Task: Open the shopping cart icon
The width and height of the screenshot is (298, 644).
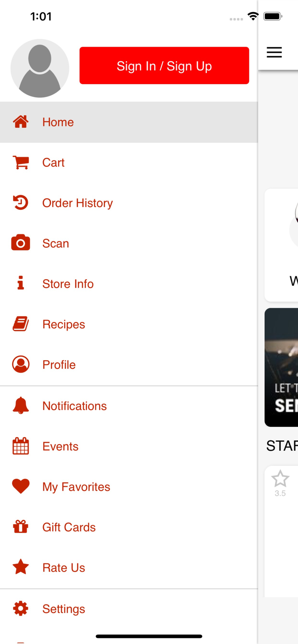Action: point(21,162)
